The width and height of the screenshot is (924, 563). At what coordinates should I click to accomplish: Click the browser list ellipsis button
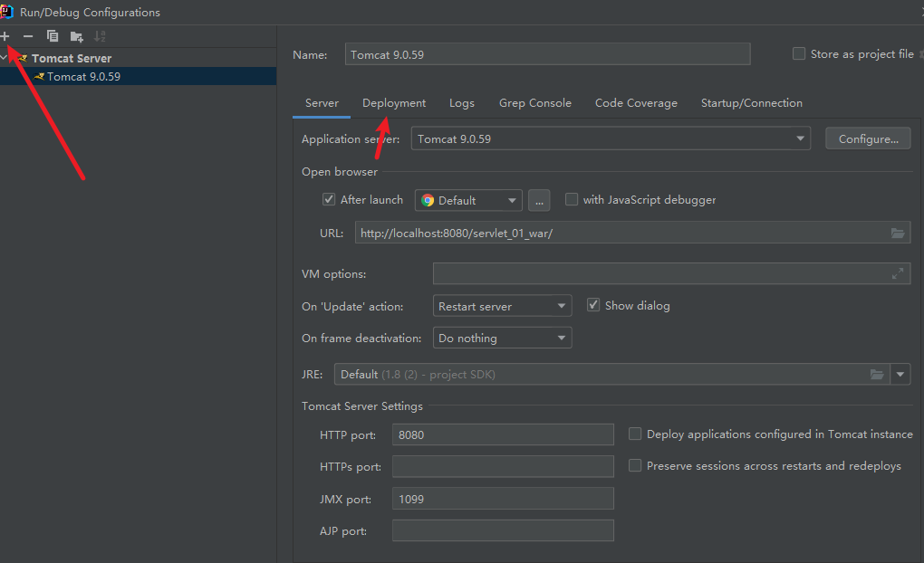point(539,200)
